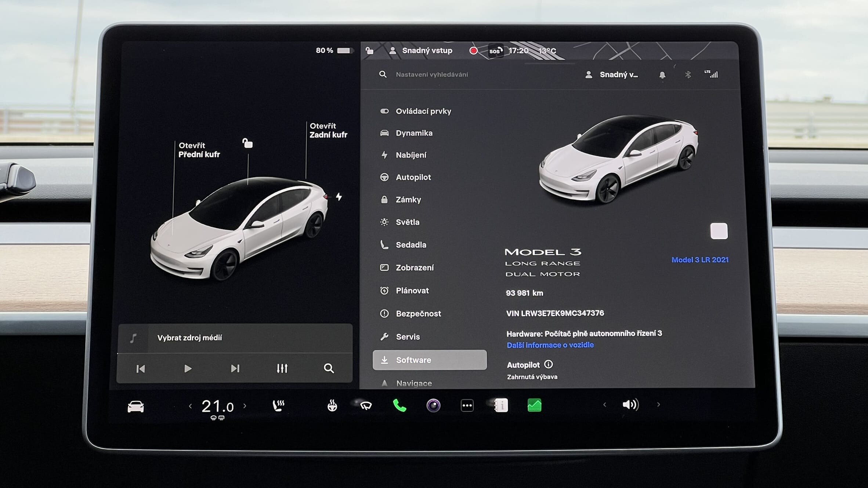Toggle the dashcam red record indicator
This screenshot has height=488, width=868.
pos(473,51)
